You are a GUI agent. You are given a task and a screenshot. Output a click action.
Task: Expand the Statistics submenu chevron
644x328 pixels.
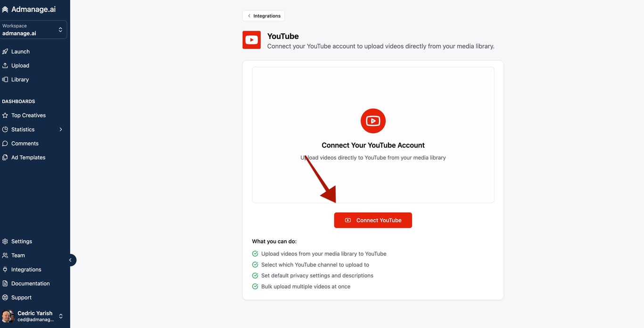pyautogui.click(x=61, y=129)
